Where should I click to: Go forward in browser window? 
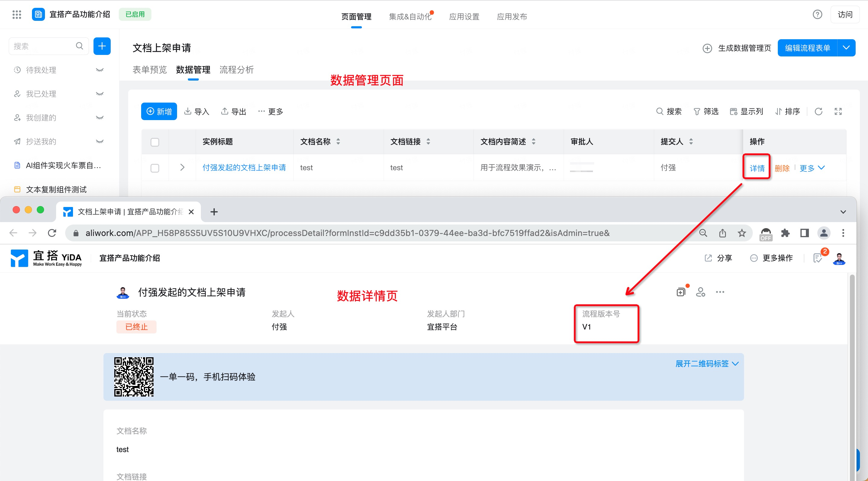(32, 233)
